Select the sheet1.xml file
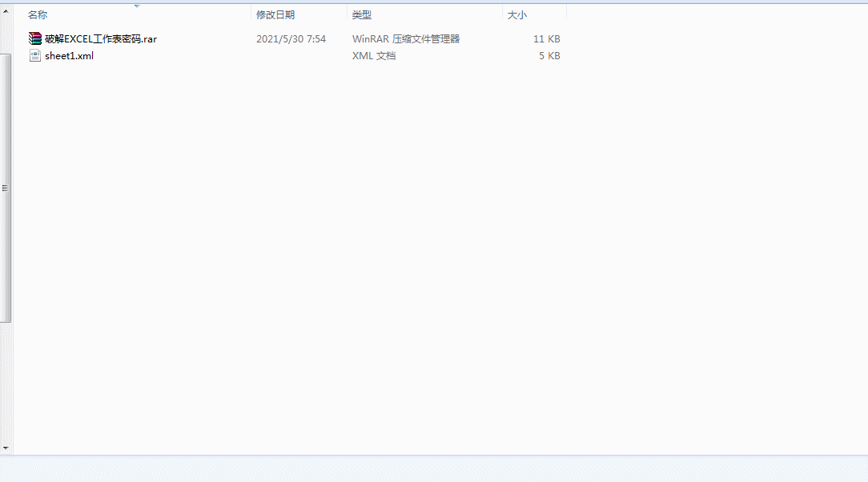This screenshot has width=868, height=482. point(69,55)
